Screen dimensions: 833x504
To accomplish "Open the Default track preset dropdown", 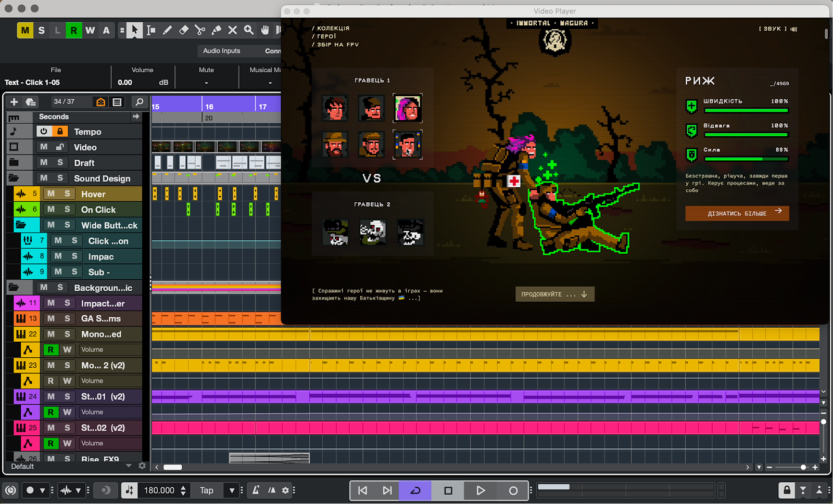I will coord(129,466).
